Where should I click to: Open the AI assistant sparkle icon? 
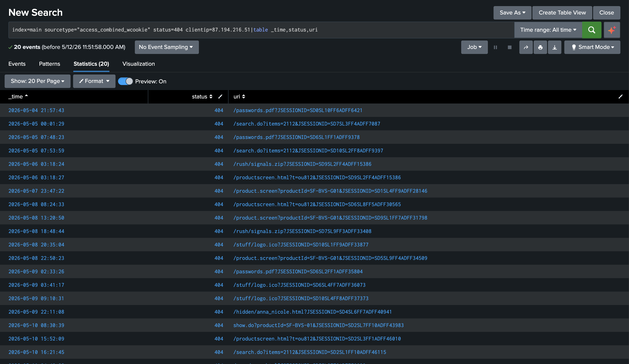(612, 30)
